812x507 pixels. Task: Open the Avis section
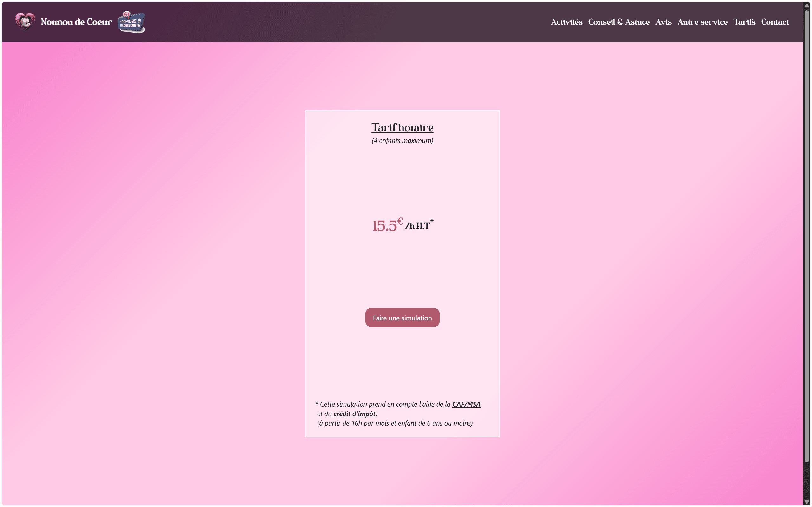click(x=663, y=22)
